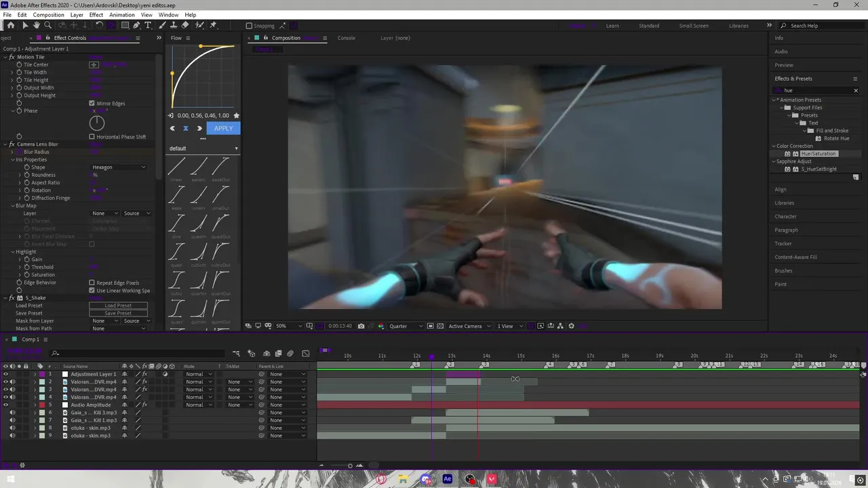The width and height of the screenshot is (868, 488).
Task: Select the Roto Brush tool
Action: [x=199, y=25]
